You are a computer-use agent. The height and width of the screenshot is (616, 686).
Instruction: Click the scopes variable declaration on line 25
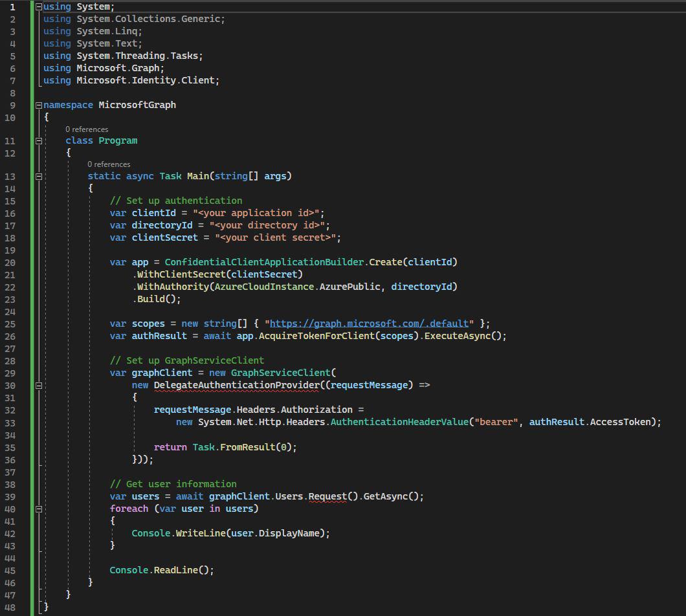pyautogui.click(x=148, y=324)
